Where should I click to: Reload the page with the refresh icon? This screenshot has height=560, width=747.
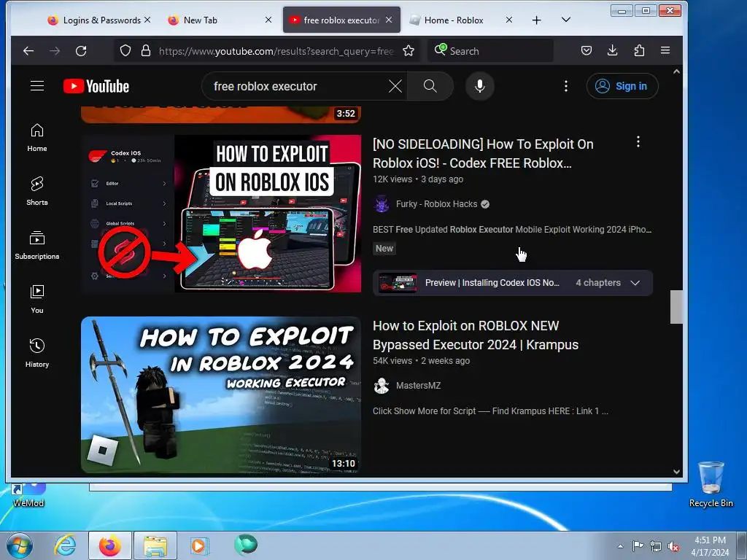tap(81, 51)
